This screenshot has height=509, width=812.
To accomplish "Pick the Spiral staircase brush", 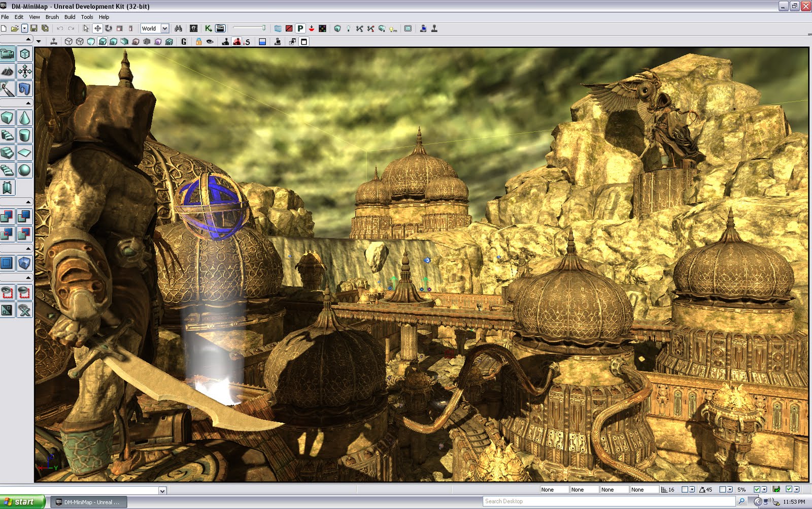I will click(8, 170).
